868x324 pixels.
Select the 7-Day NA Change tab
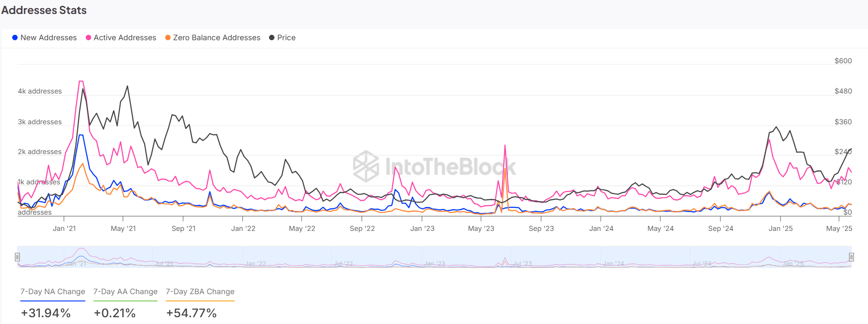[x=53, y=292]
